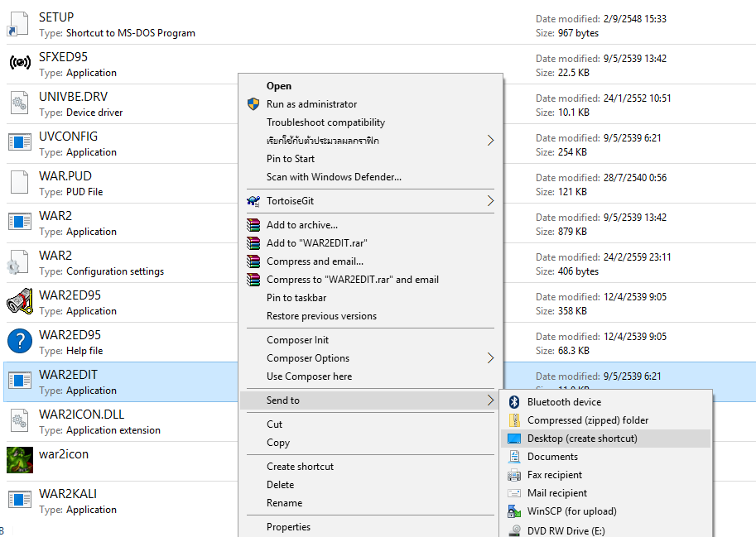Expand the TortoiseGit submenu arrow
Screen dimensions: 756x537
coord(490,200)
